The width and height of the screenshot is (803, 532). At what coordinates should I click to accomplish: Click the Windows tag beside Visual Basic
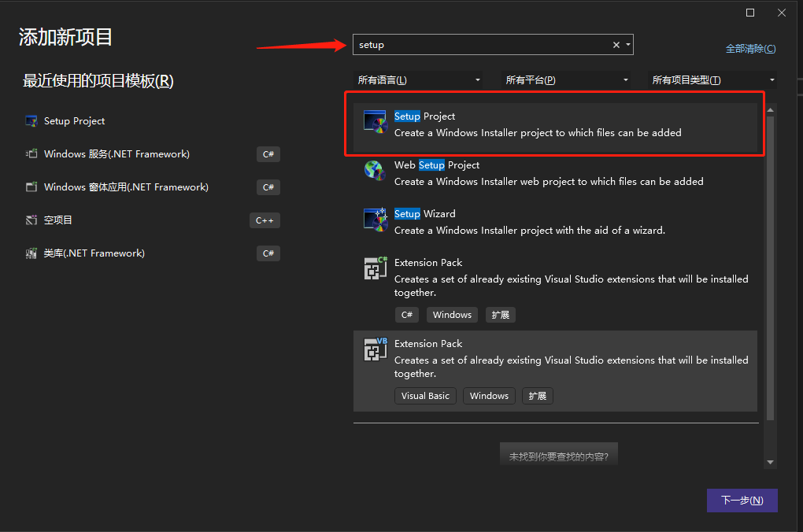[x=489, y=396]
